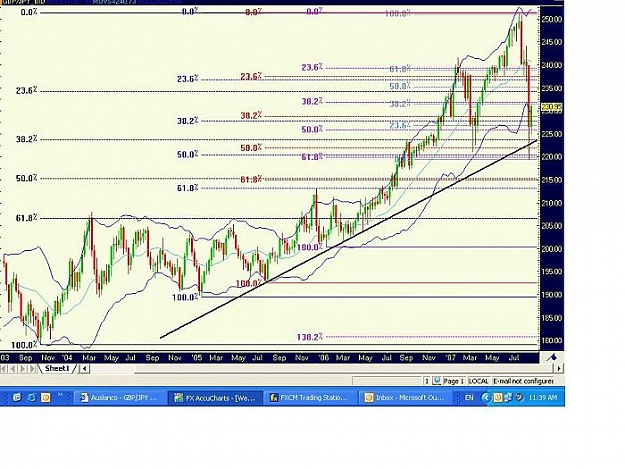The image size is (625, 469).
Task: Click the page icon in the status bar
Action: pos(437,381)
